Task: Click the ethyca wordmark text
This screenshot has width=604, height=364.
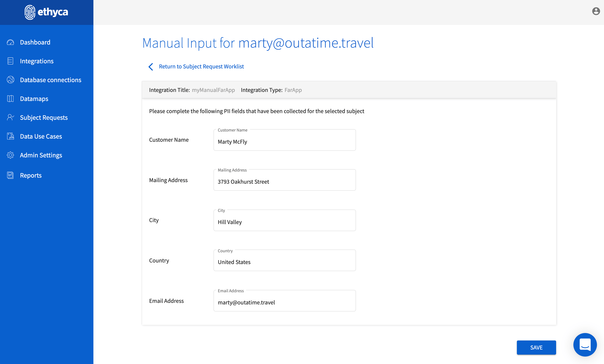Action: (53, 12)
